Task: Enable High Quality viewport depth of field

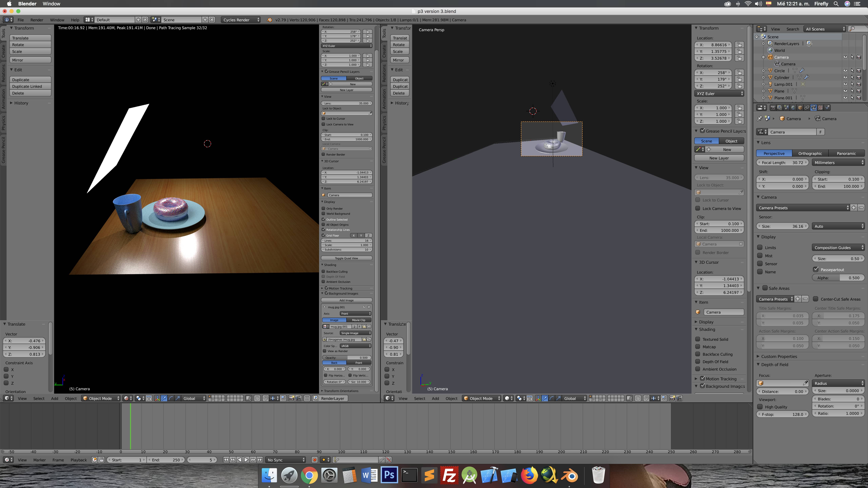Action: tap(760, 407)
